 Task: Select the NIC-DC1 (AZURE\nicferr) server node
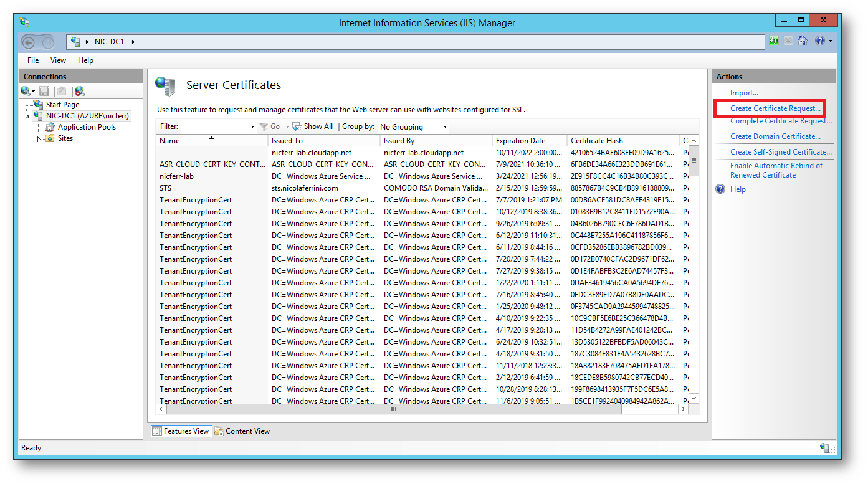click(87, 116)
